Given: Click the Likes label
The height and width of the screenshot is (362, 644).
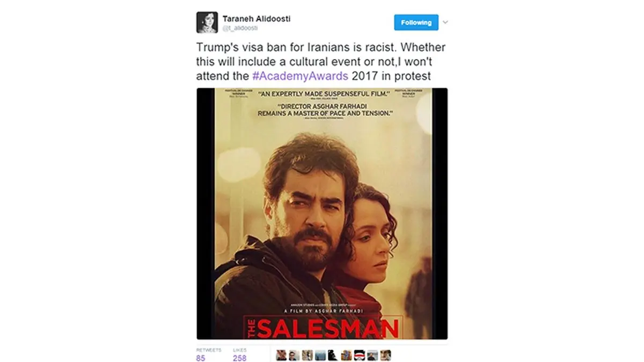Looking at the screenshot, I should pos(239,349).
